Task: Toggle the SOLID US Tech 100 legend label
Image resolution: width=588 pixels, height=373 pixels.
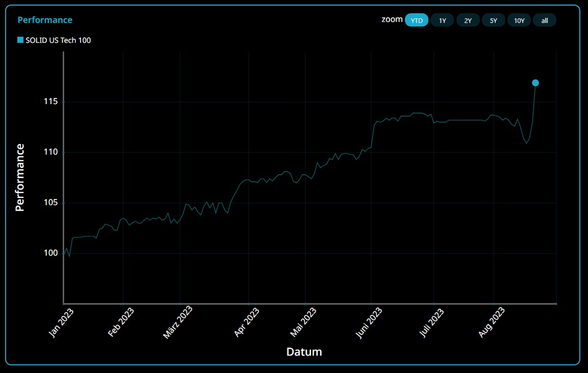Action: coord(58,40)
